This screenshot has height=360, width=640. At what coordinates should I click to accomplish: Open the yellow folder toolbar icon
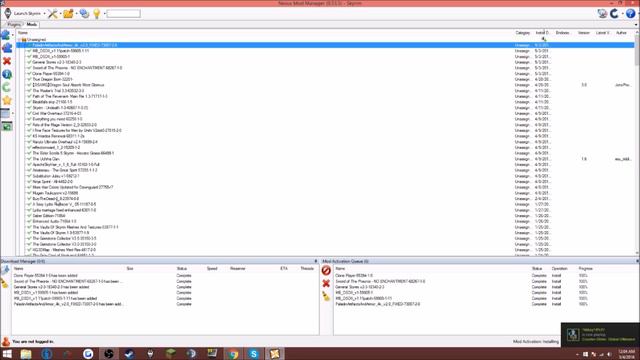point(68,13)
